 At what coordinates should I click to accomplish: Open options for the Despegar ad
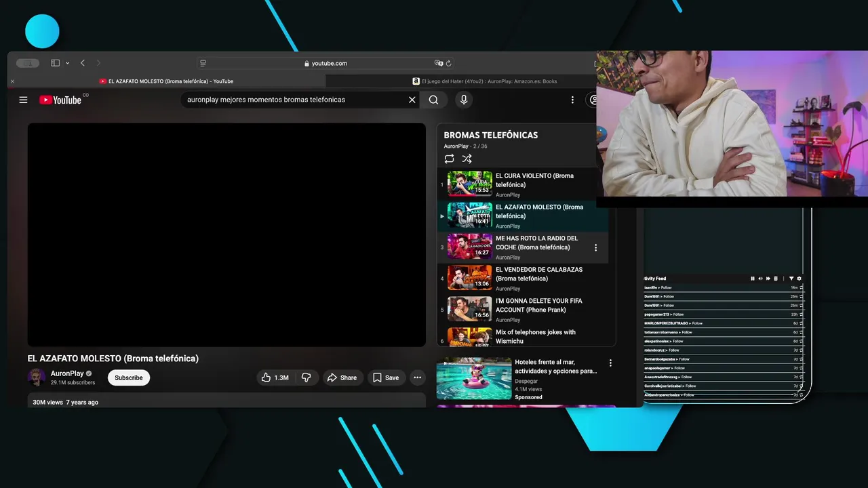click(610, 363)
